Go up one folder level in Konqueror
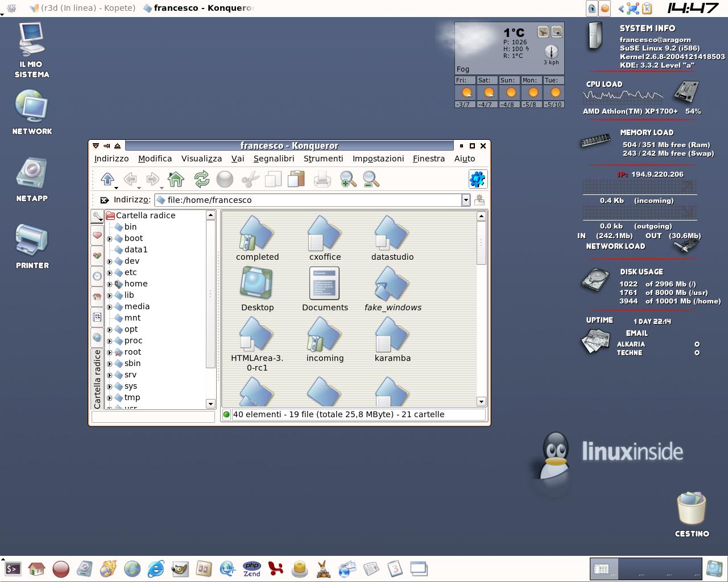 coord(107,179)
